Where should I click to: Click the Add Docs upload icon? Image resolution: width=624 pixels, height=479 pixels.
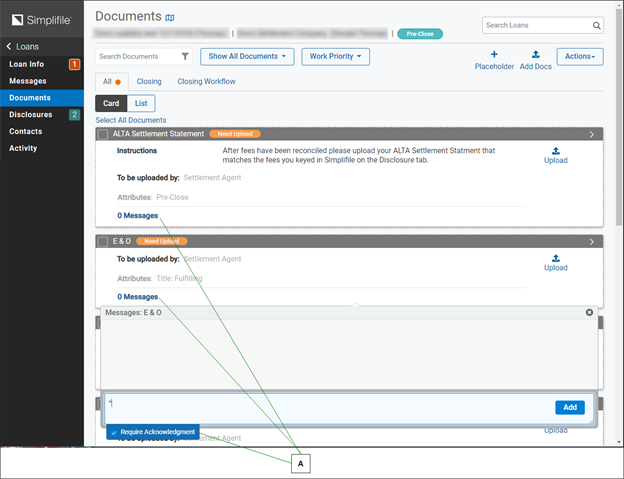(x=536, y=54)
